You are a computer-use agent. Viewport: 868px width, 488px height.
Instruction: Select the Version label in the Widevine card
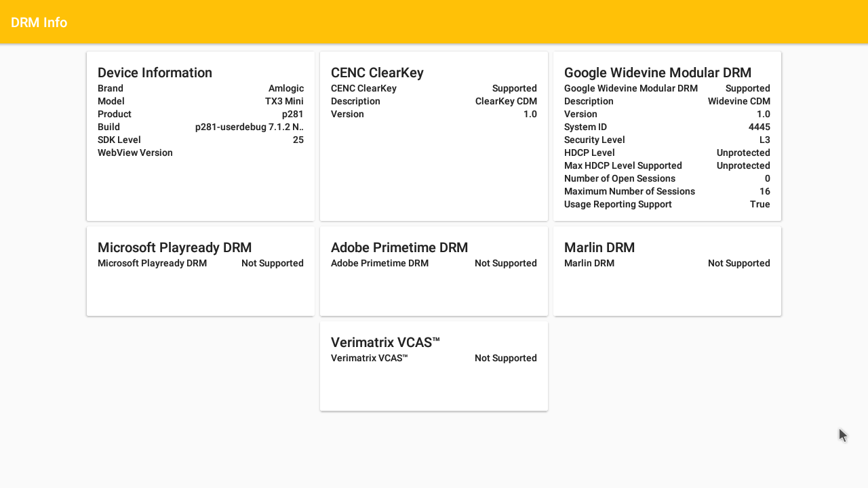580,114
